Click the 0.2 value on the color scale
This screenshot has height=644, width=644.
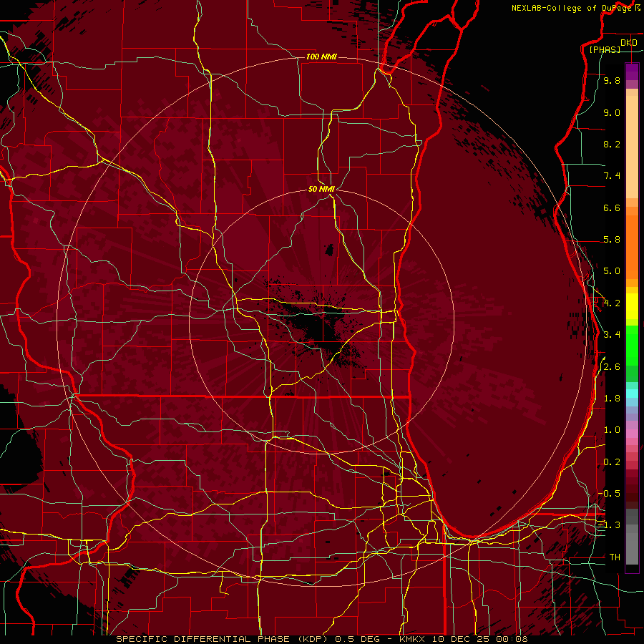click(612, 462)
